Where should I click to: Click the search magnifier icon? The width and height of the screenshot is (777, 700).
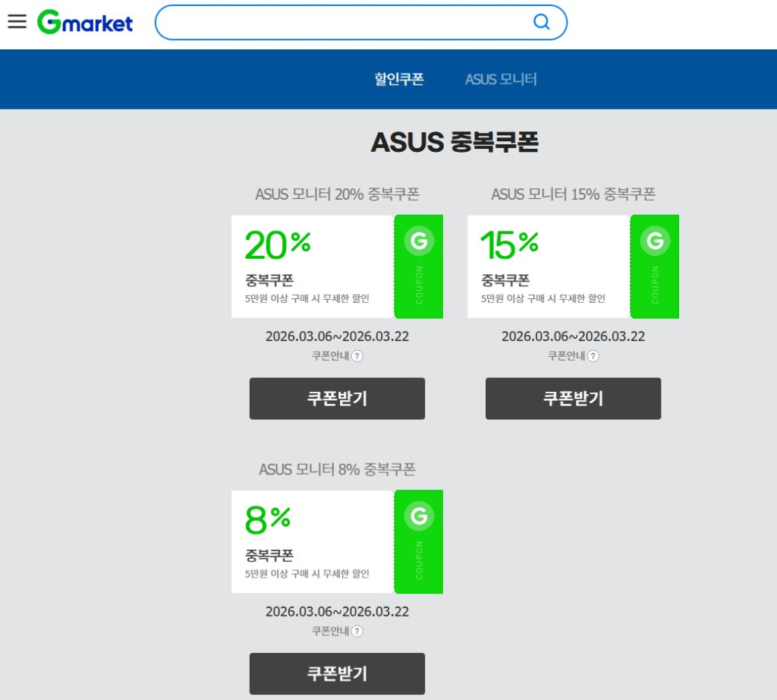(x=542, y=22)
